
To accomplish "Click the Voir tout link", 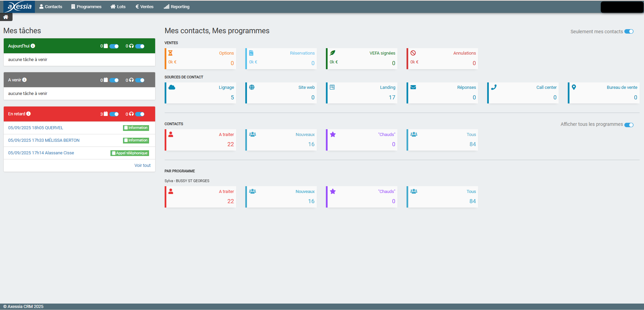I will click(x=142, y=166).
